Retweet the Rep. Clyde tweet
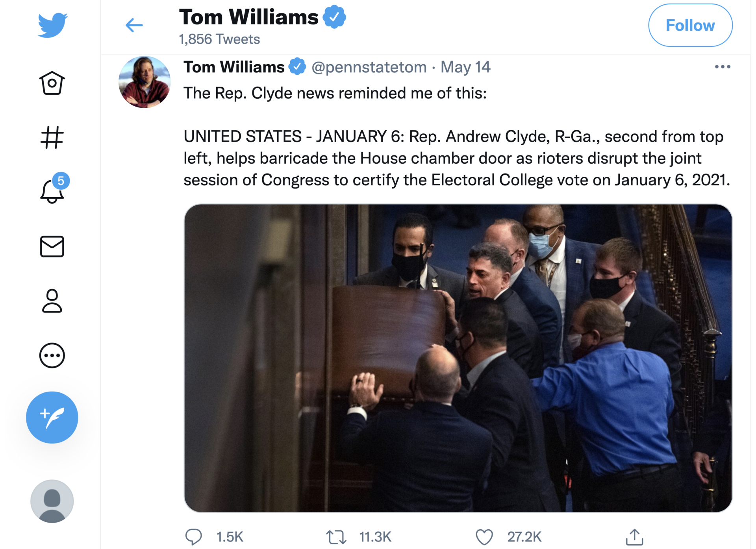 point(336,537)
